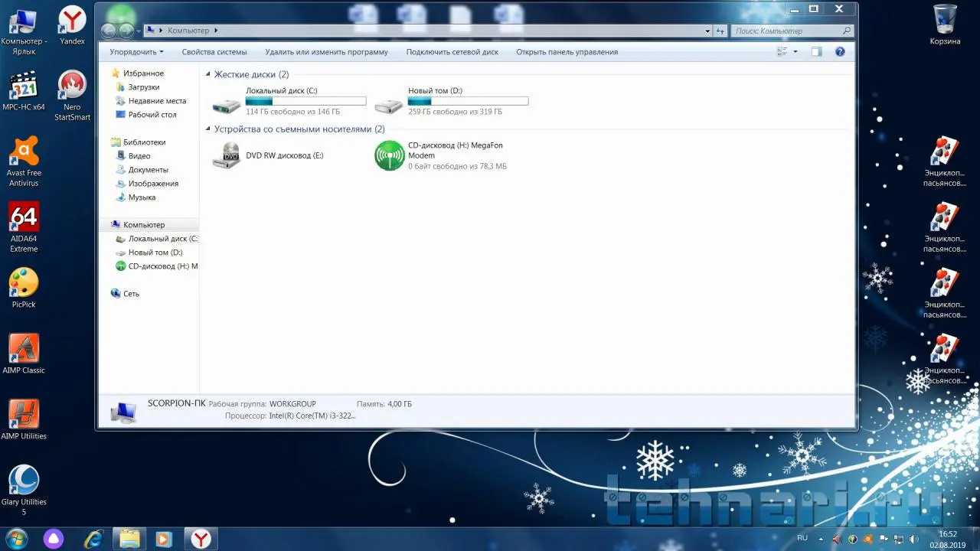This screenshot has height=551, width=980.
Task: Toggle the preview pane icon
Action: tap(816, 52)
